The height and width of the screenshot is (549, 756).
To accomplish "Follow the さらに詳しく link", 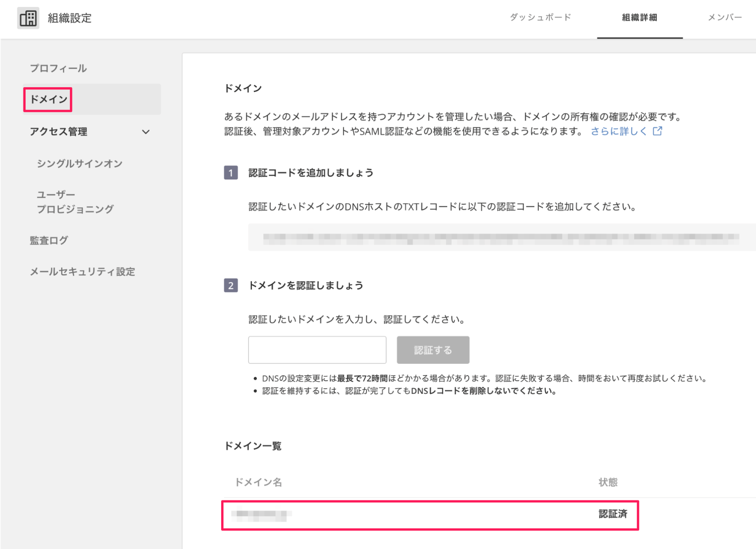I will click(x=619, y=131).
